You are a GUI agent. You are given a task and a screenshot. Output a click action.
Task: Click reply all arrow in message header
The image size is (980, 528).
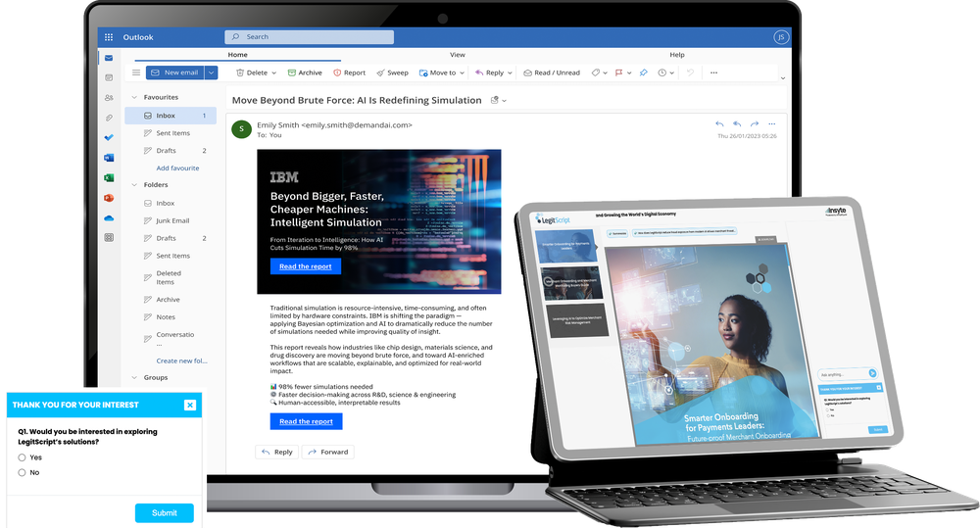pyautogui.click(x=737, y=123)
